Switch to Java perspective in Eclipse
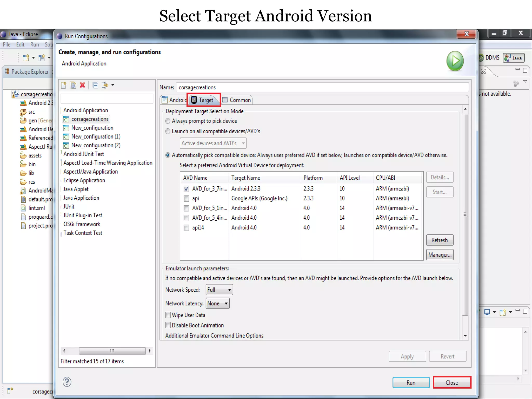This screenshot has width=532, height=399. (514, 58)
